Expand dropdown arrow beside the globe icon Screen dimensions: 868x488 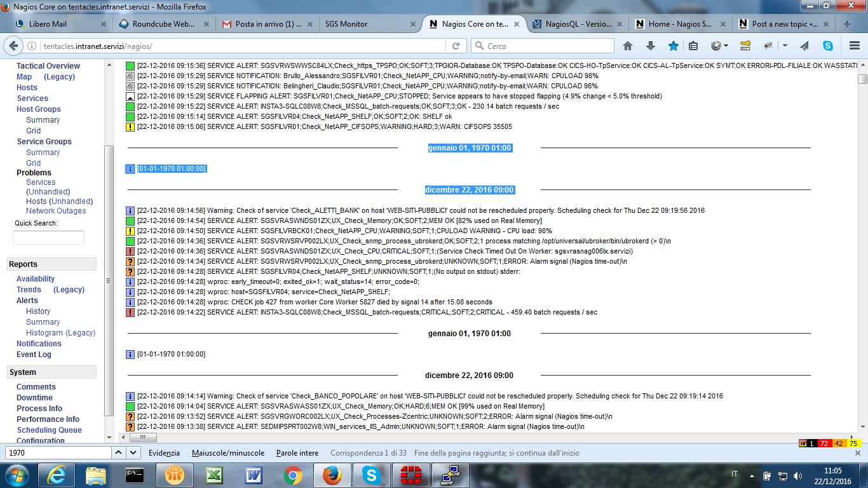726,46
